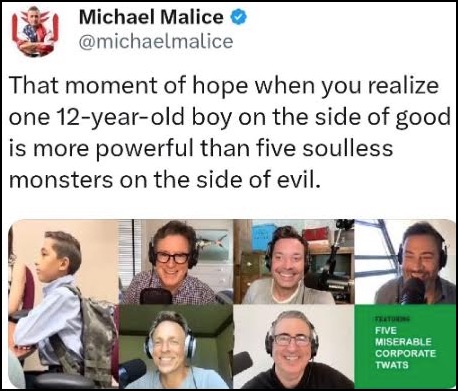
Task: Click the blue verified checkmark badge
Action: 239,17
